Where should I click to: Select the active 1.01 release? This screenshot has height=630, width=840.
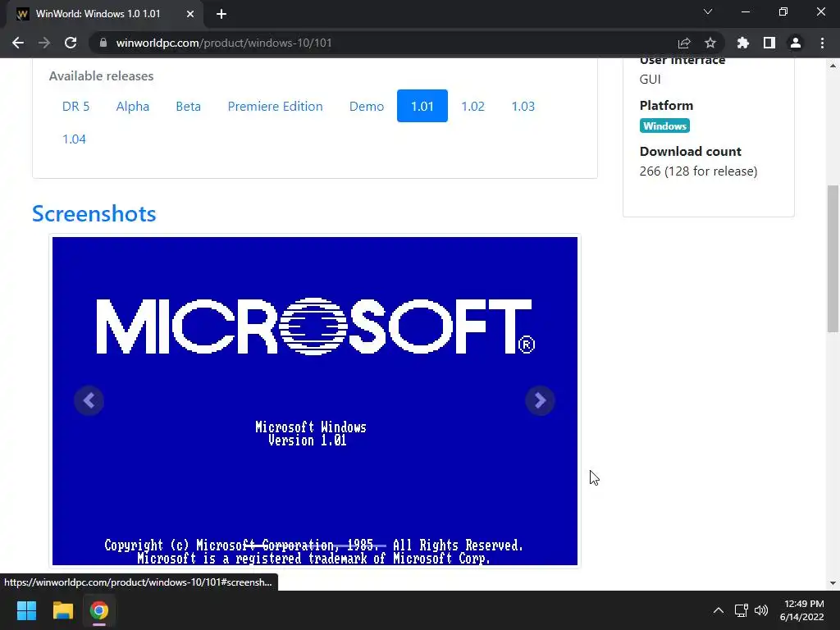[x=422, y=106]
